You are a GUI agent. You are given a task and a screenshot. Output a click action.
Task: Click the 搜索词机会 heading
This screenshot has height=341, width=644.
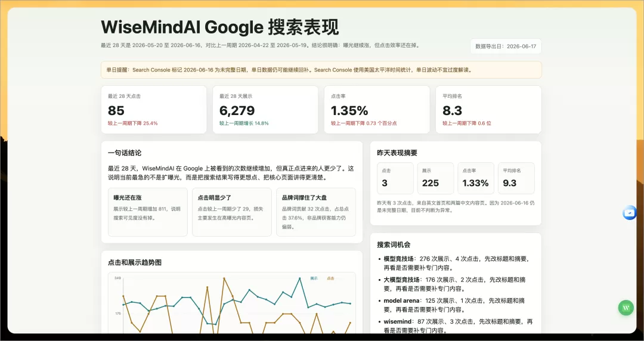point(394,244)
